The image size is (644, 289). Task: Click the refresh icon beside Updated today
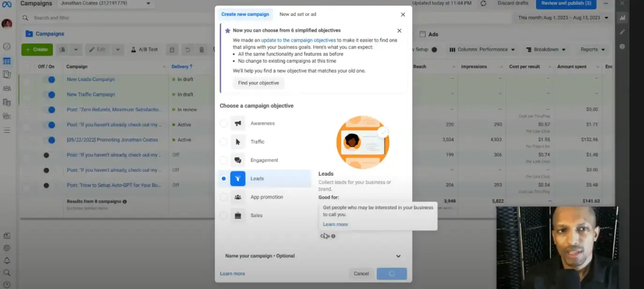click(x=483, y=3)
